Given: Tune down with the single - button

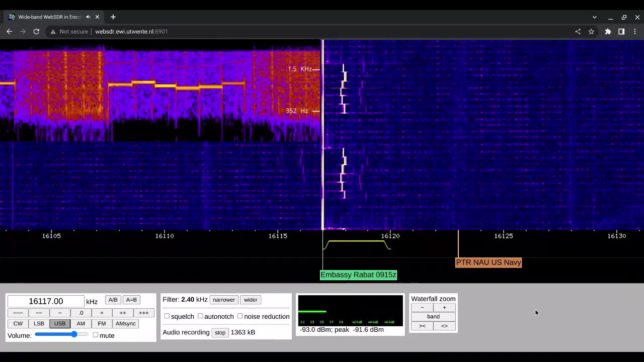Looking at the screenshot, I should click(x=60, y=313).
